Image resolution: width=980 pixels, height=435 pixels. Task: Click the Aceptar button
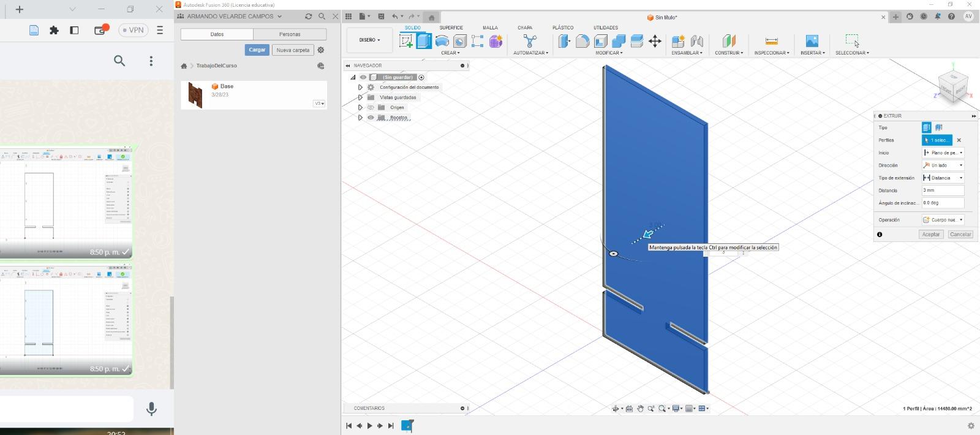click(x=931, y=234)
